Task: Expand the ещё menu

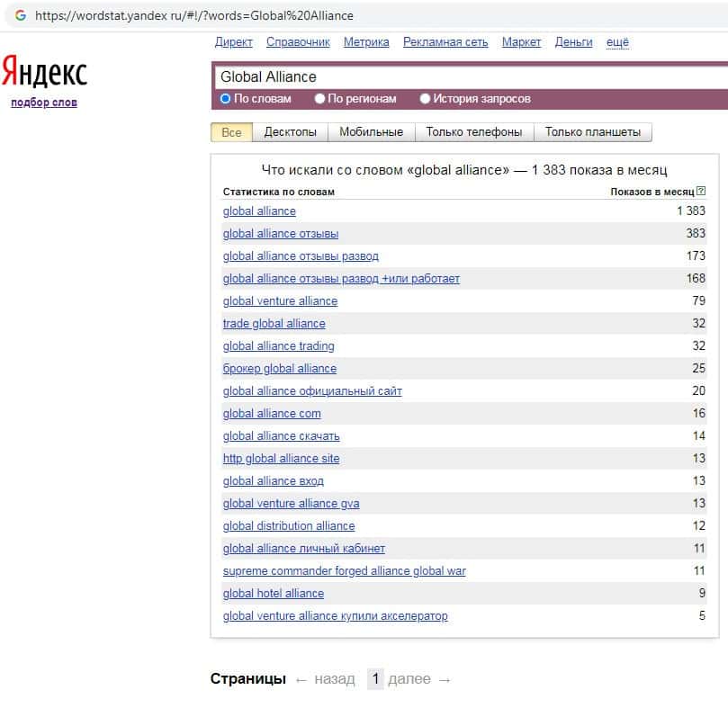Action: click(617, 42)
